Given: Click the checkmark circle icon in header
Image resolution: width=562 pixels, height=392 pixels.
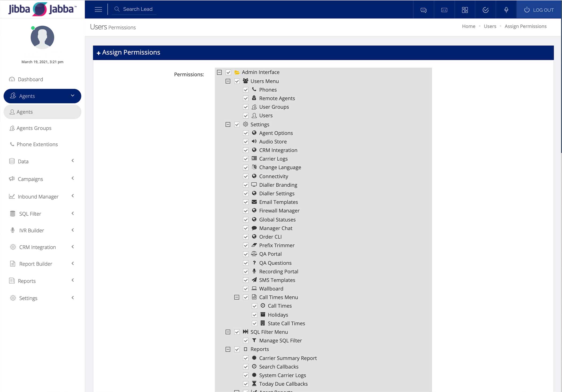Looking at the screenshot, I should [486, 10].
